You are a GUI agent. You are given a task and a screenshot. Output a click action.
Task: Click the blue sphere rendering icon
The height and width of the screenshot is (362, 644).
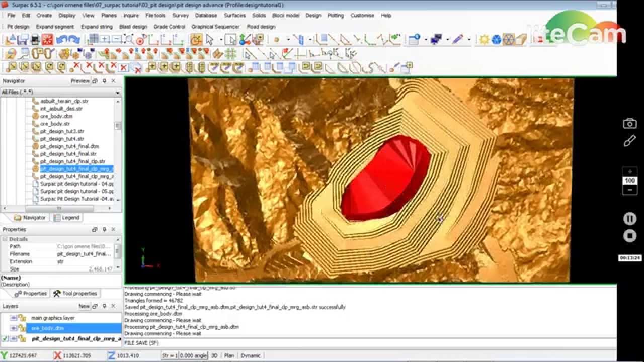(x=497, y=39)
